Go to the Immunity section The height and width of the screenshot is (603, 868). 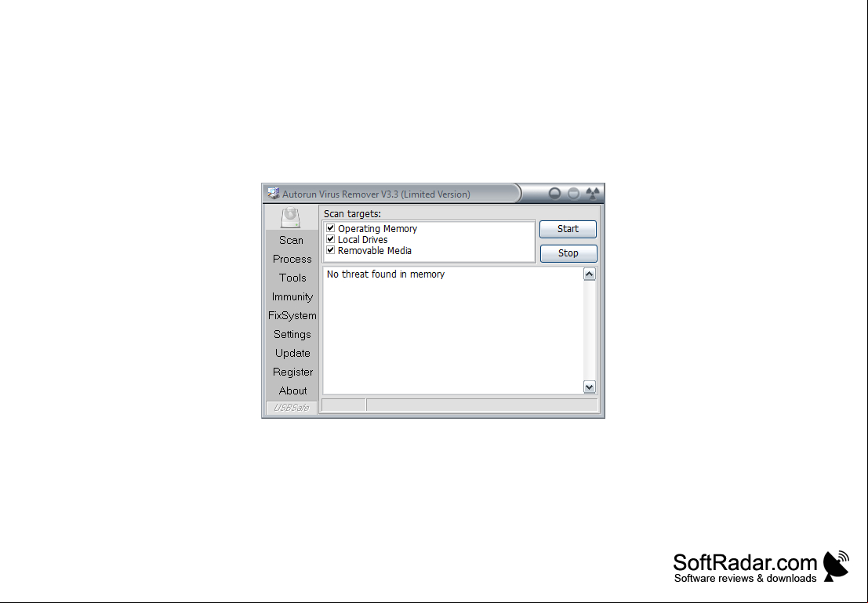click(292, 296)
